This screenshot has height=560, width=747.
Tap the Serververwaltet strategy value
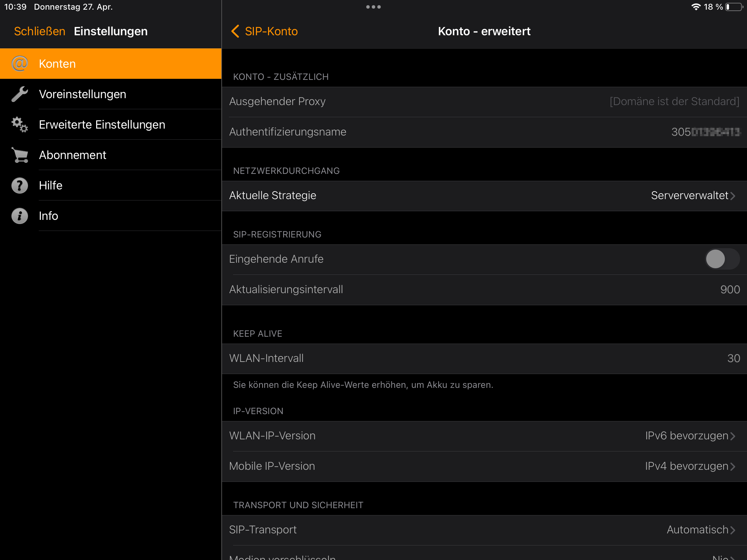point(690,195)
